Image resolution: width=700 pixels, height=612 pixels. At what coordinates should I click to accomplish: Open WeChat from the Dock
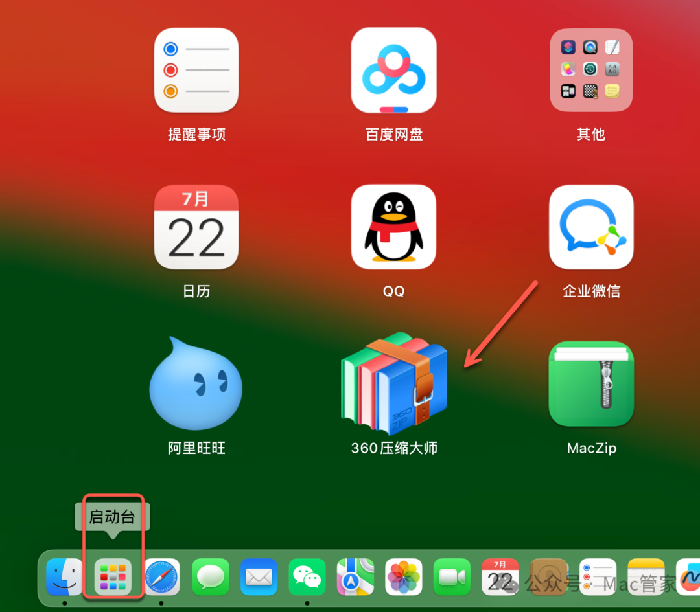coord(307,577)
